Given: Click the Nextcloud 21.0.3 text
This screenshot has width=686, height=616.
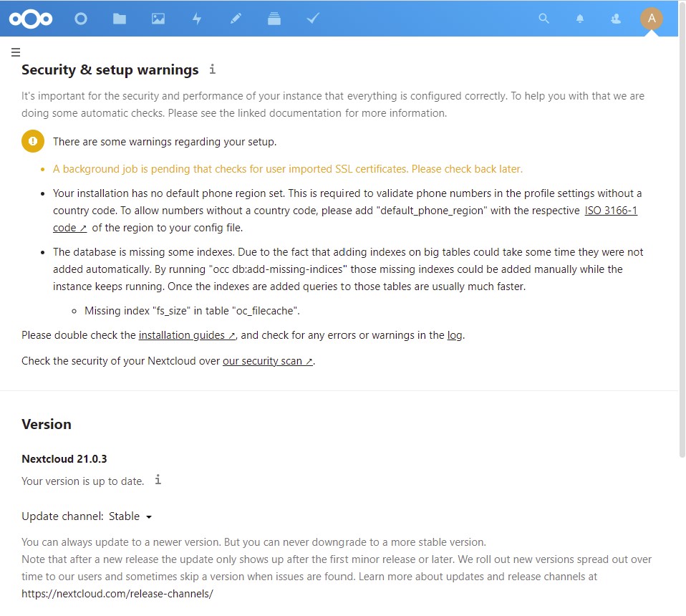Looking at the screenshot, I should (64, 458).
